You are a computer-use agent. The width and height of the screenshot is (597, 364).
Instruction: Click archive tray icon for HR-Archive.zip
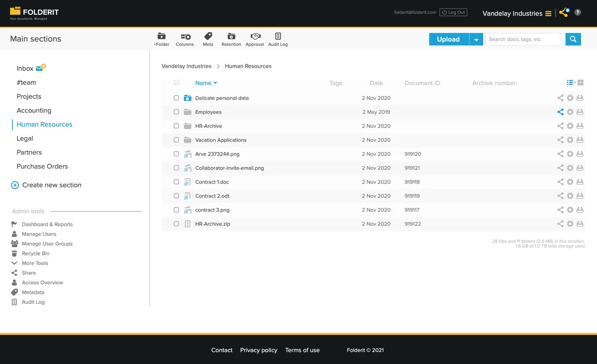pos(580,224)
